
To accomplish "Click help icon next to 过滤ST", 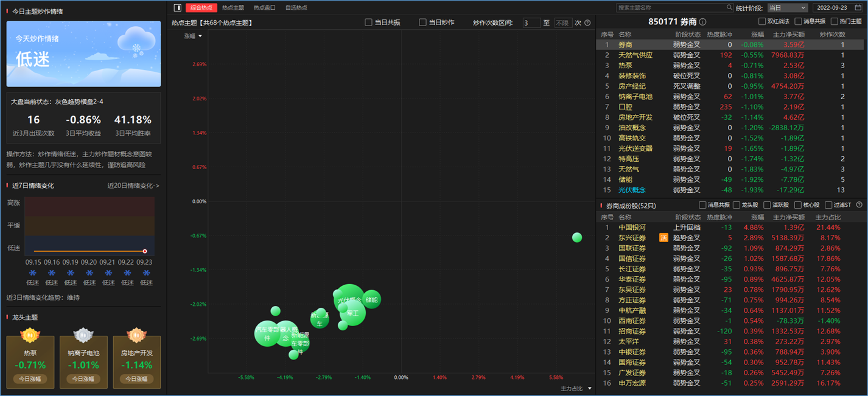I will coord(859,205).
